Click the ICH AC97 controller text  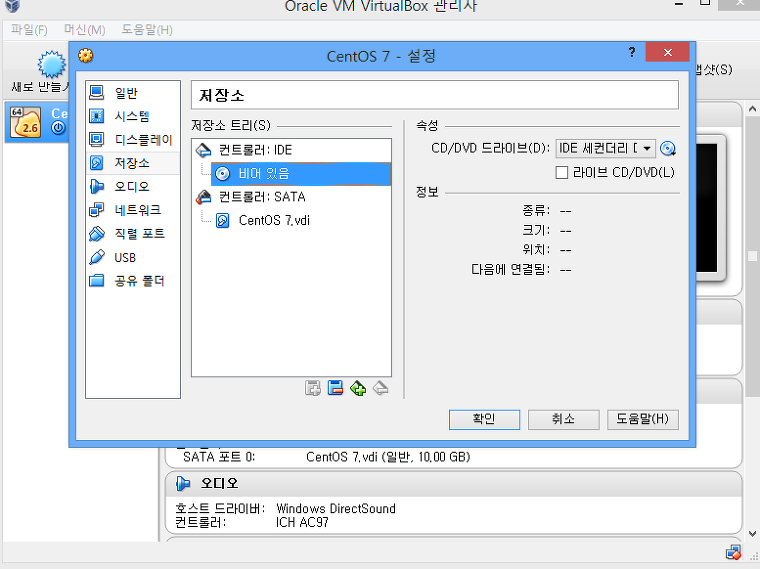[302, 522]
